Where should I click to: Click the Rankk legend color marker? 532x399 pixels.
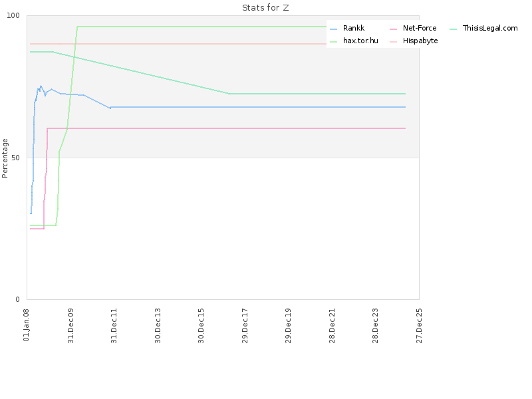pyautogui.click(x=334, y=29)
